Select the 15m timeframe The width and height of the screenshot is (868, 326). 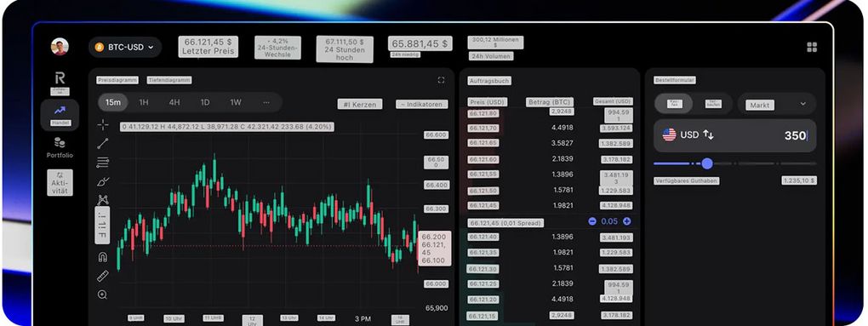click(113, 102)
